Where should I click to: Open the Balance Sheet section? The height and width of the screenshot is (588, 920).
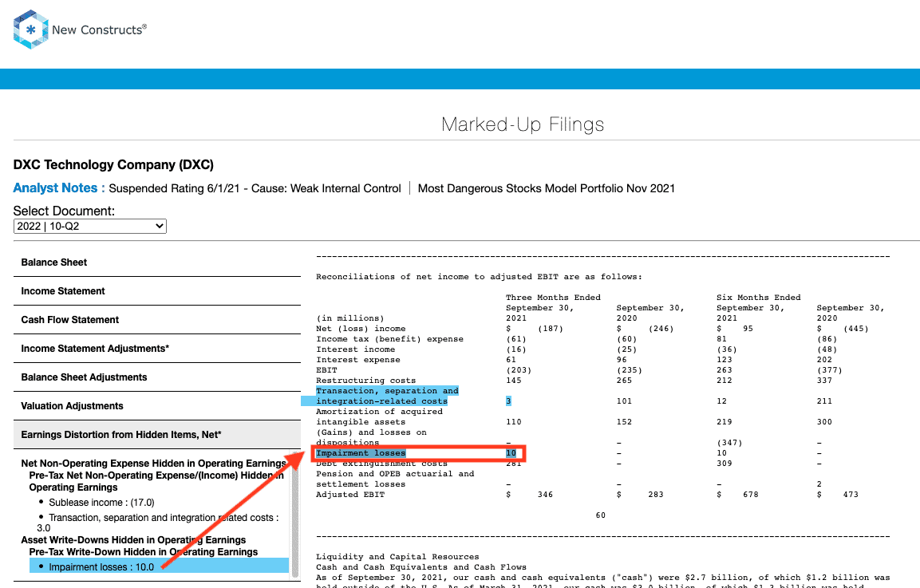tap(156, 262)
